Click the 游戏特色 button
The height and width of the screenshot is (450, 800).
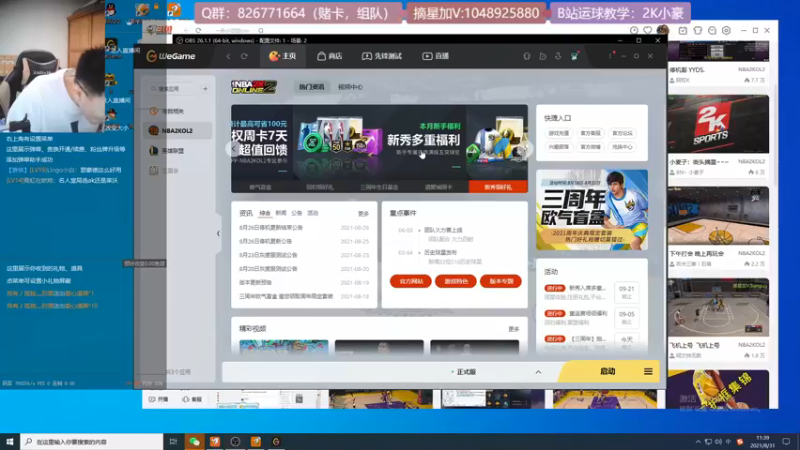click(456, 281)
